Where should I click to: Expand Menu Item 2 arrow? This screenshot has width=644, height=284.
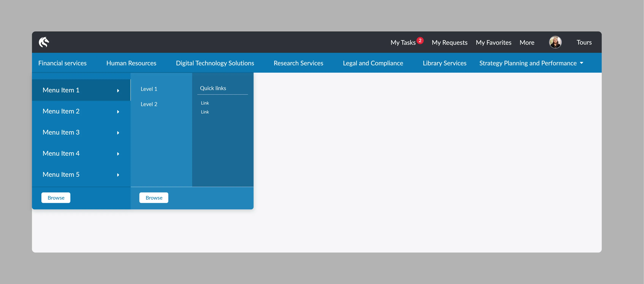click(118, 112)
